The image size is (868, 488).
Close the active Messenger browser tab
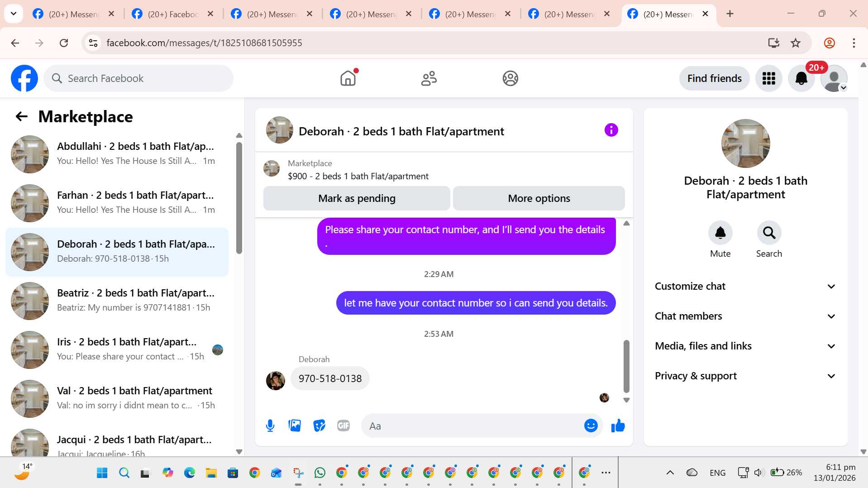pyautogui.click(x=705, y=14)
